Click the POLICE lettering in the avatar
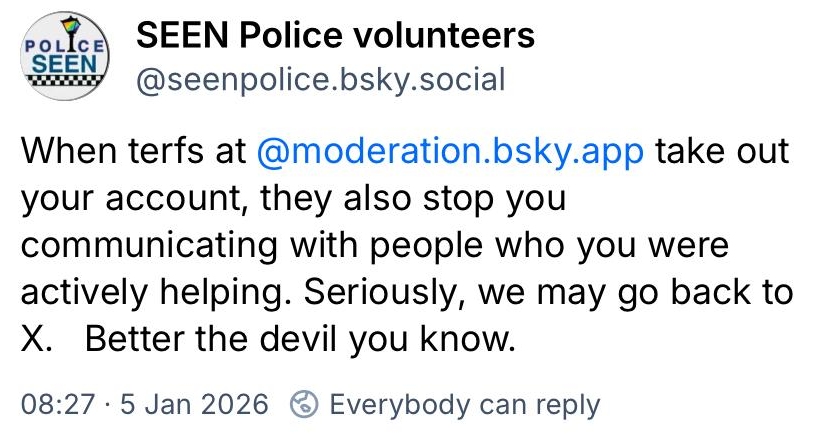 64,46
